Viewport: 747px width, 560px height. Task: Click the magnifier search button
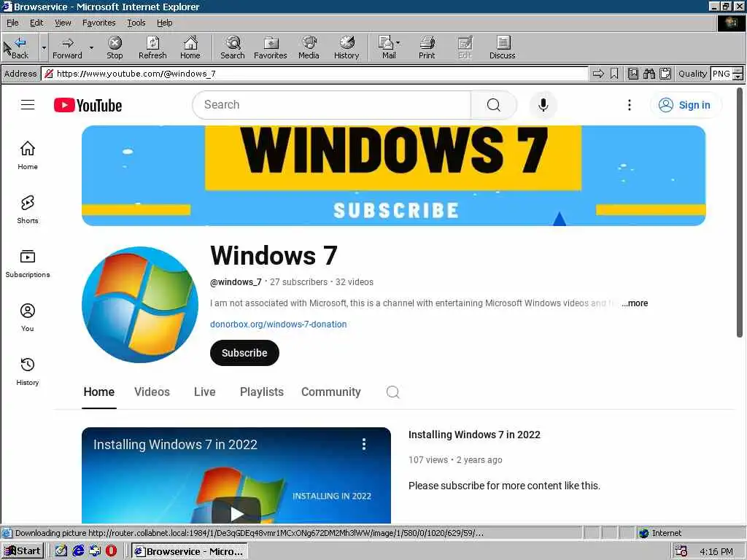point(494,105)
